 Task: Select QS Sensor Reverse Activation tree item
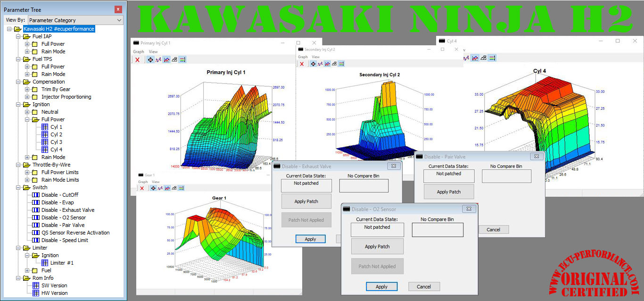pos(75,233)
